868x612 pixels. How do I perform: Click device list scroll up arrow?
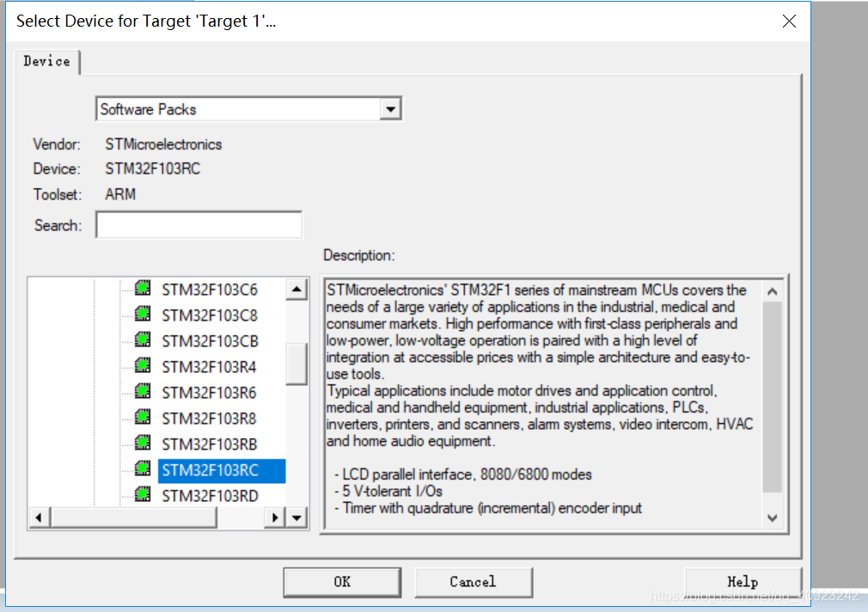(296, 289)
